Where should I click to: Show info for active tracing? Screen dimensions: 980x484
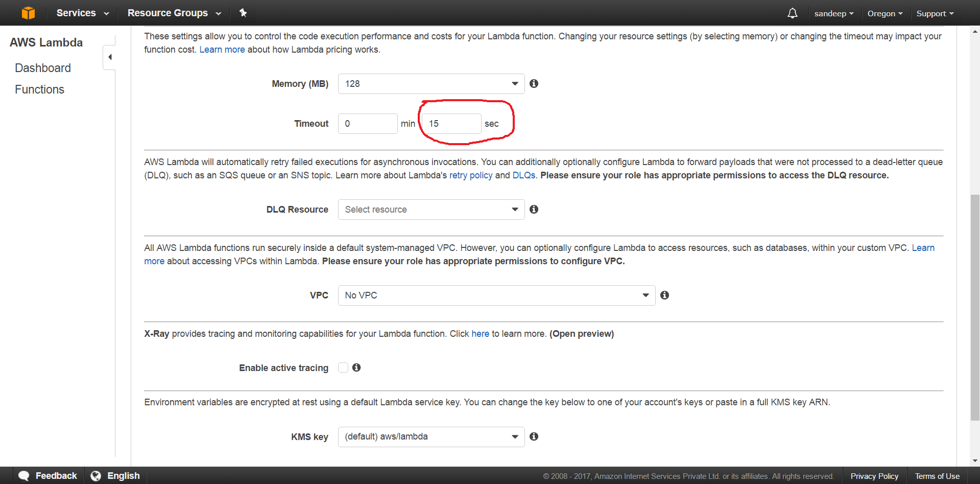click(356, 367)
